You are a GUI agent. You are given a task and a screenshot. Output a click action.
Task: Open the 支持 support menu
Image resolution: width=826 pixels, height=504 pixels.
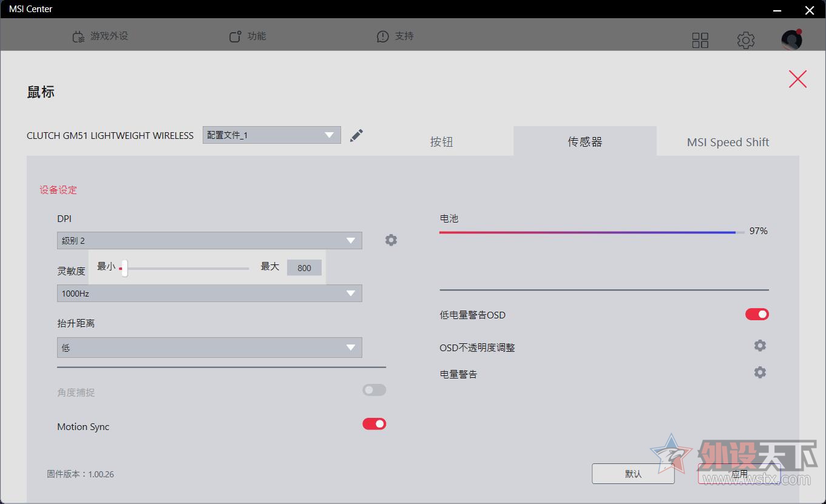pos(395,36)
